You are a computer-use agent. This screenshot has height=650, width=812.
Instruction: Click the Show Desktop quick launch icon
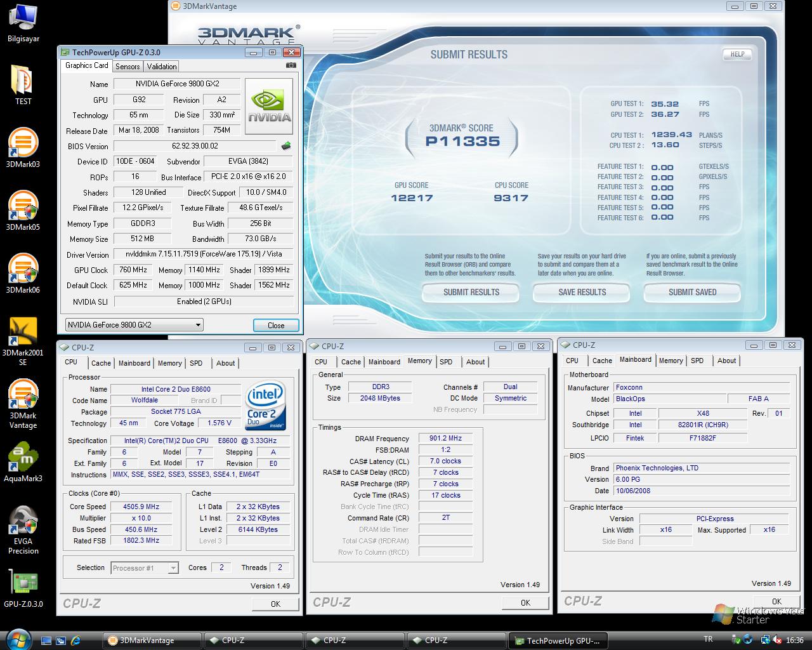(46, 640)
